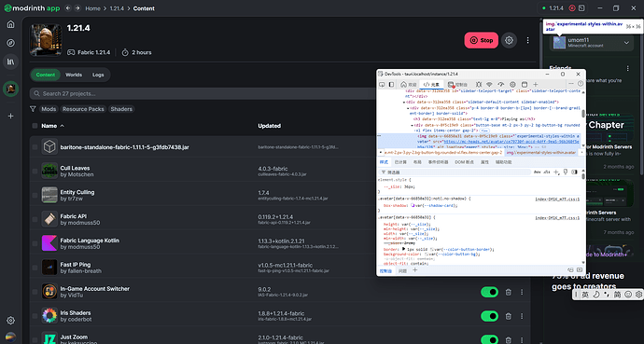
Task: Filter content by Resource Packs
Action: pos(83,109)
